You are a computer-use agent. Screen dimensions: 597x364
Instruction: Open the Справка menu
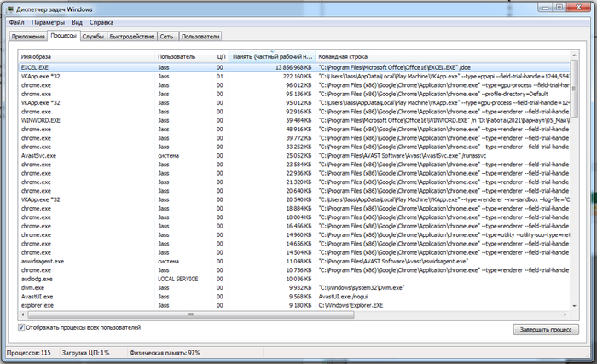(x=101, y=22)
